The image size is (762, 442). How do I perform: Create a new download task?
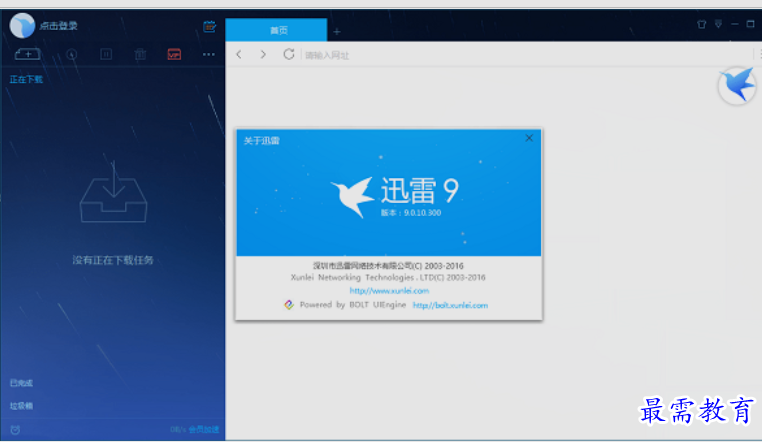(x=28, y=54)
